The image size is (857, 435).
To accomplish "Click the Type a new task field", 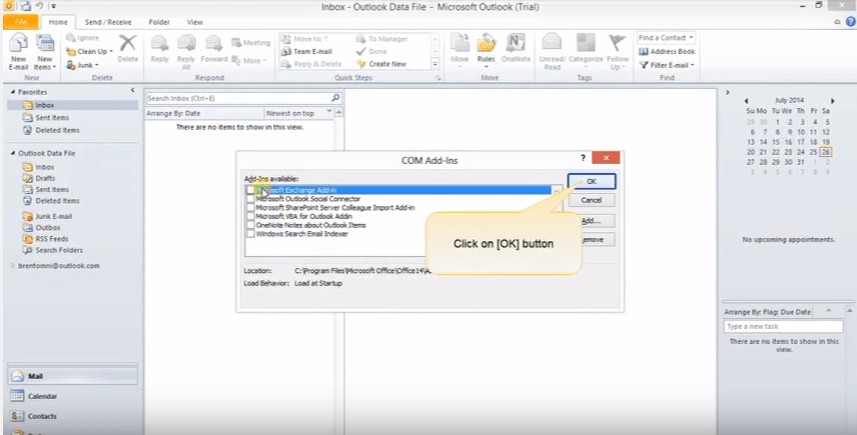I will pyautogui.click(x=783, y=326).
